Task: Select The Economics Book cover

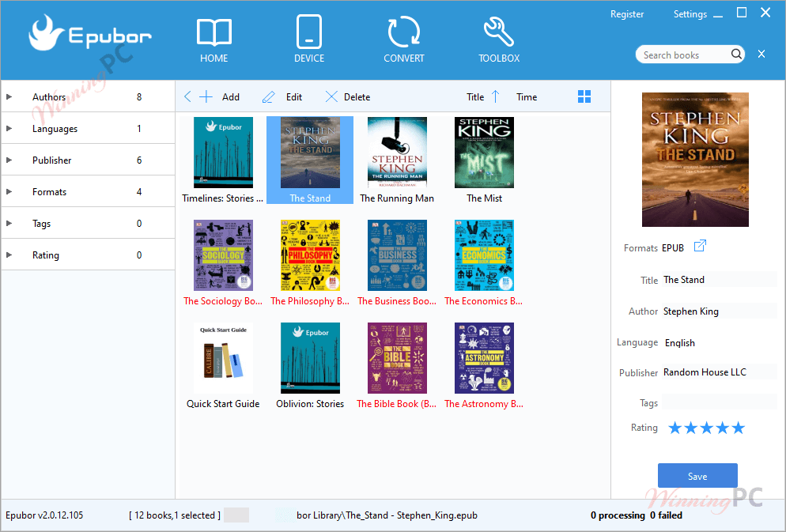Action: coord(484,255)
